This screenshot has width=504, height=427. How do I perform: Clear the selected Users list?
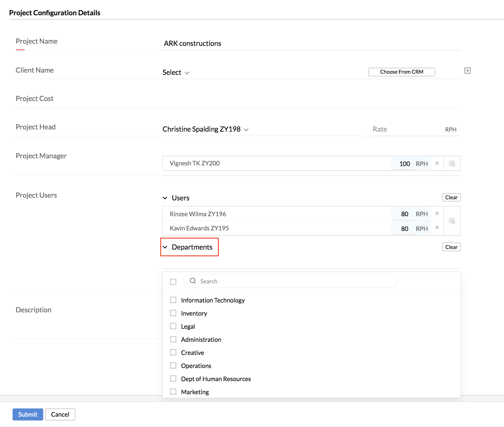click(451, 197)
